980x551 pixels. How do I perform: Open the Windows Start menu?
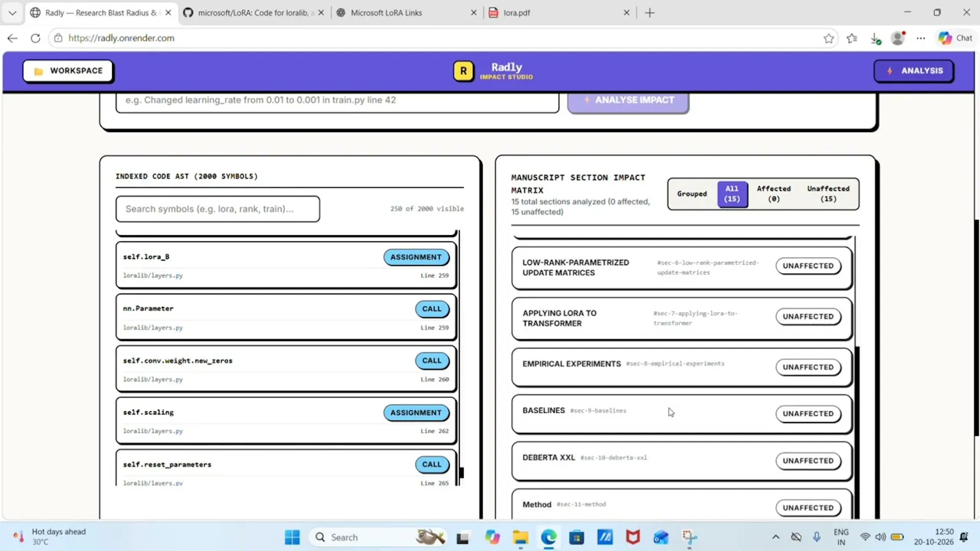click(292, 538)
